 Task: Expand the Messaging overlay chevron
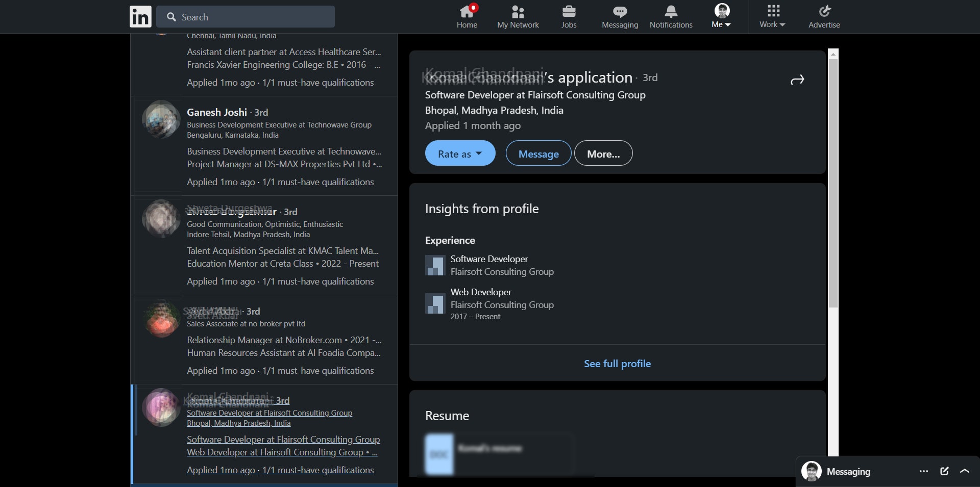pos(965,471)
